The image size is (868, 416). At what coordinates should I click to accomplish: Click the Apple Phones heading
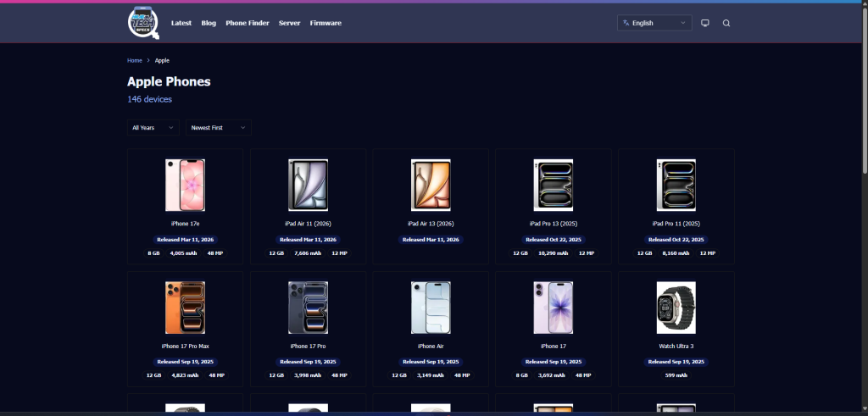(x=169, y=82)
